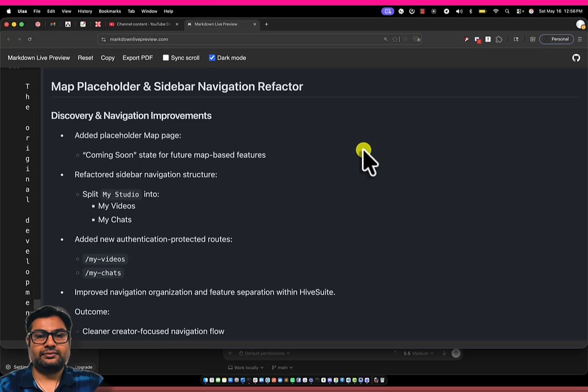Uncheck the Dark mode checkbox
Viewport: 588px width, 392px height.
point(212,58)
